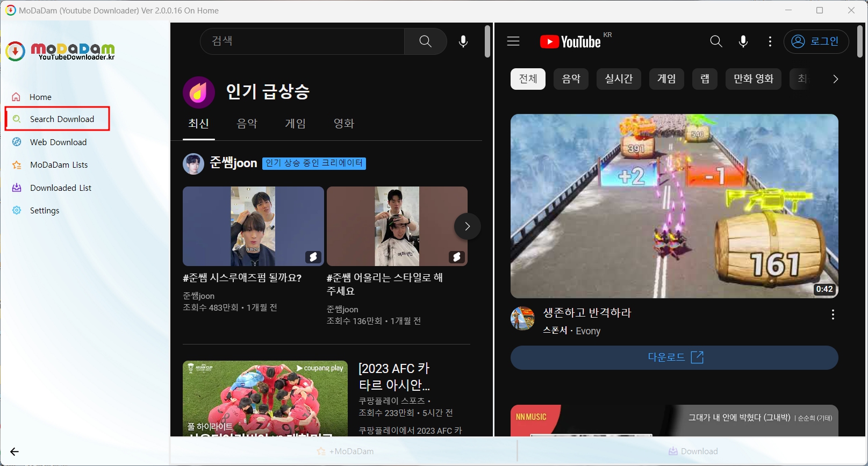This screenshot has width=868, height=466.
Task: Click the 준쌤joon channel avatar
Action: click(x=193, y=163)
